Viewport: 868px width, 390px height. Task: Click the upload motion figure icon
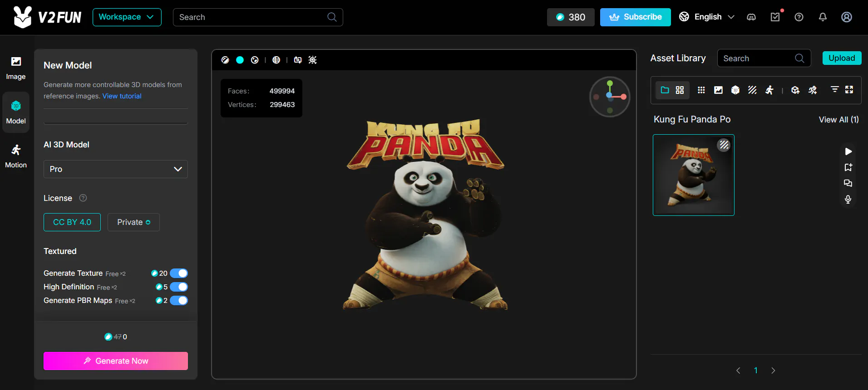[813, 90]
